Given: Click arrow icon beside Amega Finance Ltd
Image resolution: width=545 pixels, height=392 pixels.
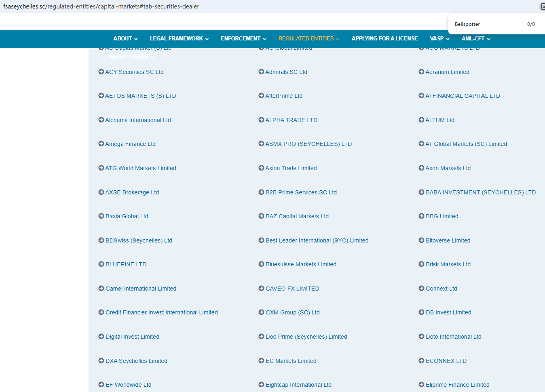Looking at the screenshot, I should pos(101,143).
